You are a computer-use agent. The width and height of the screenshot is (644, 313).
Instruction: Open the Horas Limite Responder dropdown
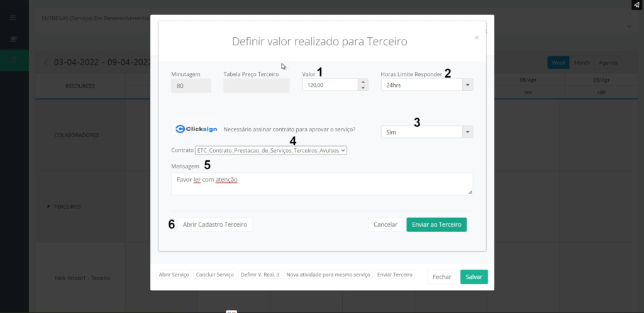click(x=467, y=85)
